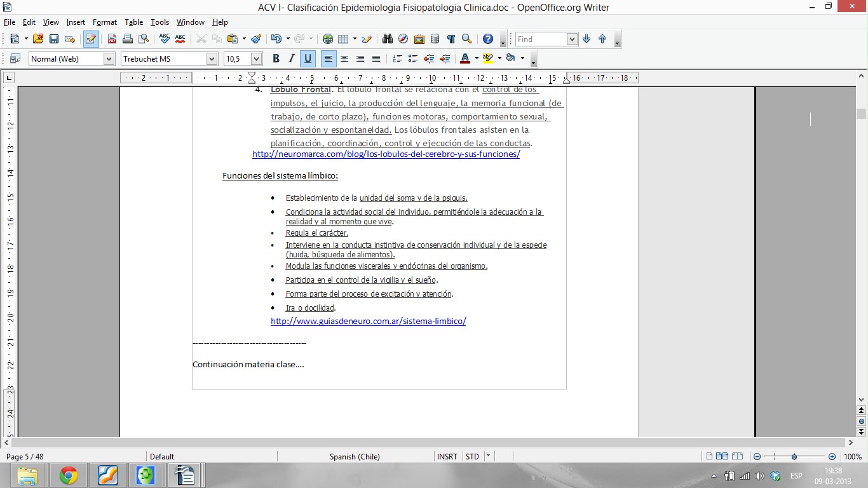Toggle Bold formatting

276,58
